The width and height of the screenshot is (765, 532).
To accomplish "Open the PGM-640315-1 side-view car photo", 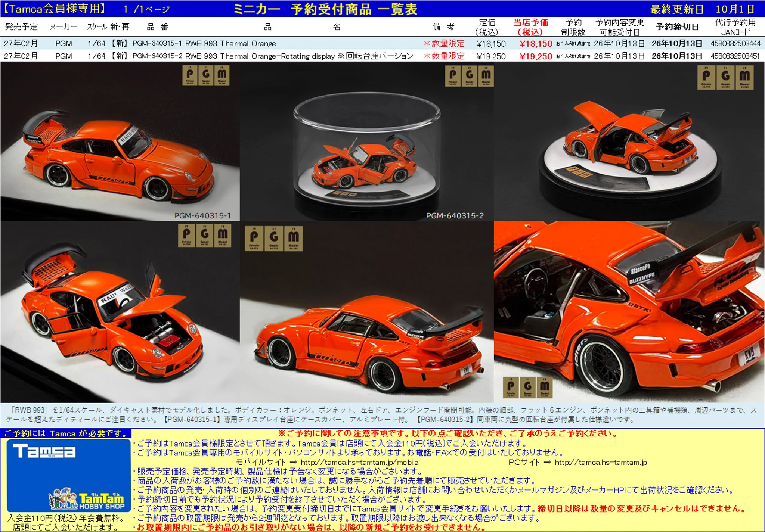I will [120, 141].
